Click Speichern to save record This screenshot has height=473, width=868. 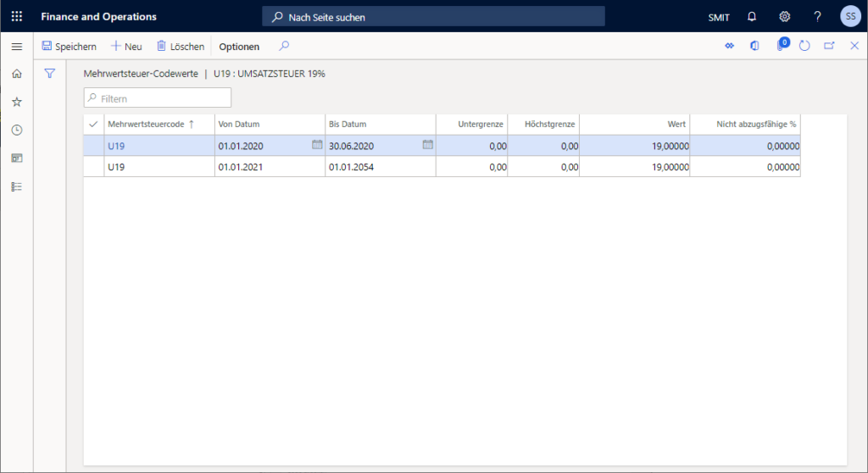tap(70, 47)
